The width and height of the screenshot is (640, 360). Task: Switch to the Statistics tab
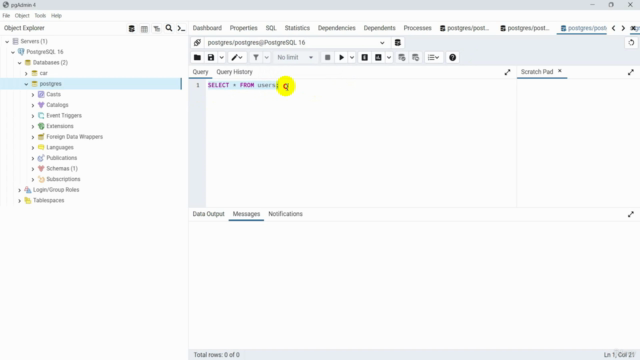click(x=297, y=28)
